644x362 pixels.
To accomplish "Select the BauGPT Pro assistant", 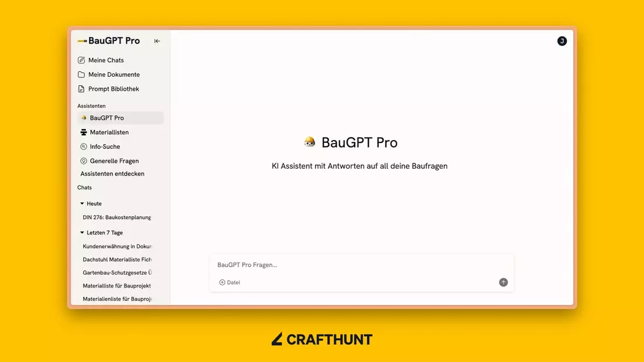I will click(x=121, y=118).
